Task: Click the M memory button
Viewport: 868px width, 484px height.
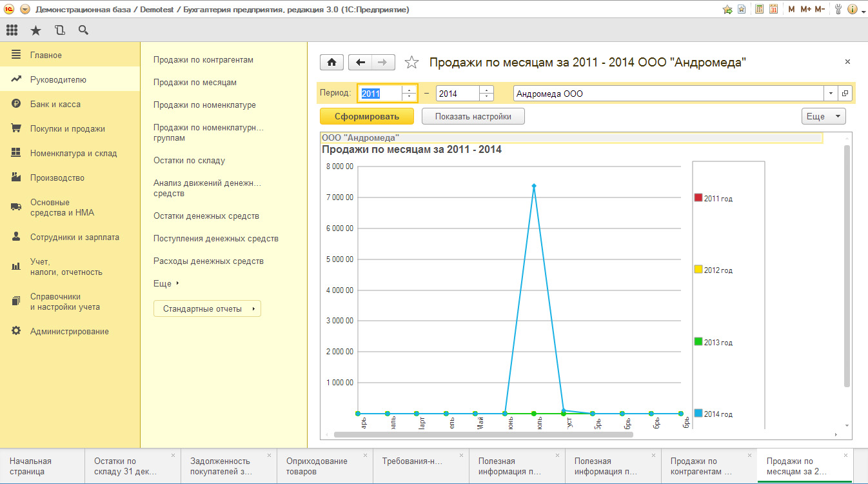Action: [x=791, y=10]
